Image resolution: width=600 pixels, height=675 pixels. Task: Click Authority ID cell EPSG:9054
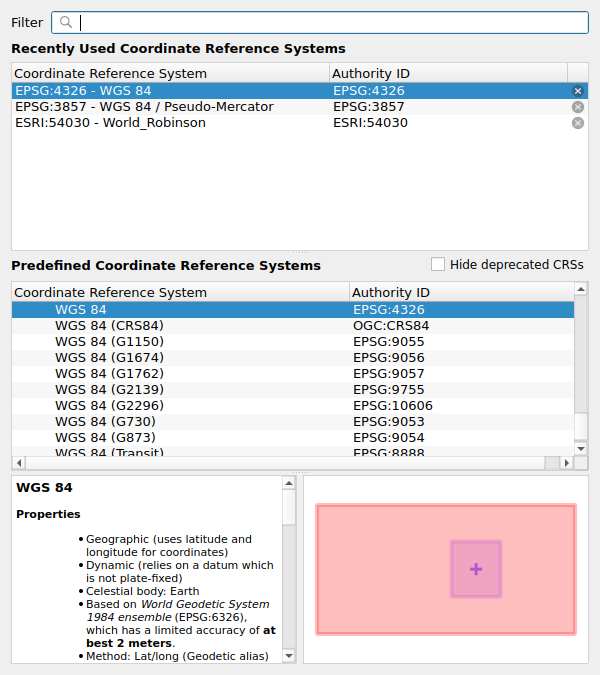[x=389, y=437]
